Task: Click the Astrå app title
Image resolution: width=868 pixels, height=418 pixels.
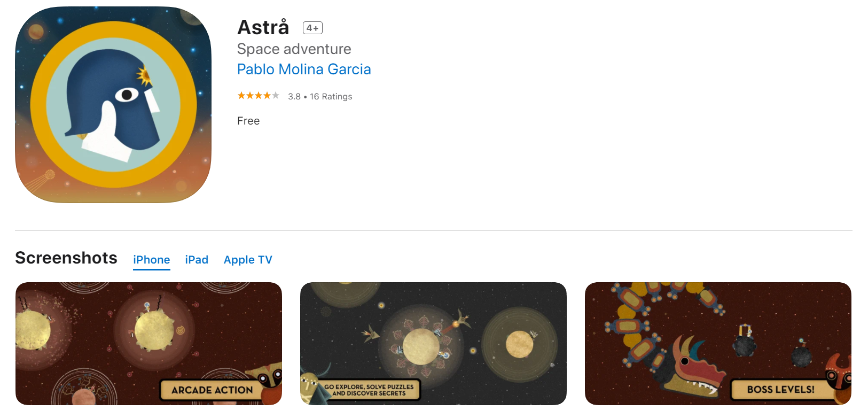Action: (x=263, y=27)
